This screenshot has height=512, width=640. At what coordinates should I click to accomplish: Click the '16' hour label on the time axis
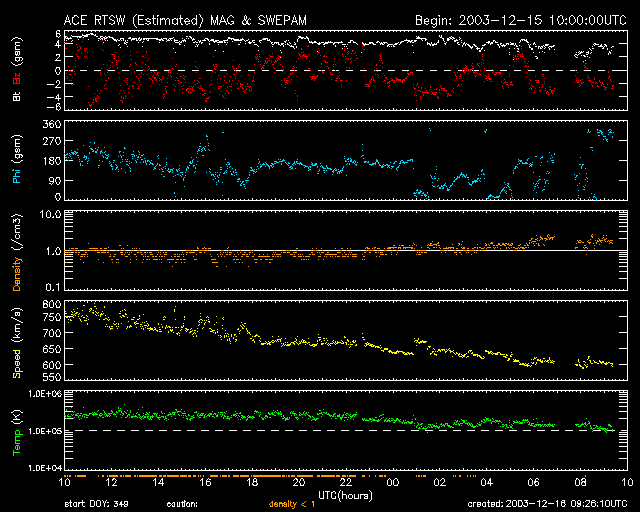coord(205,483)
